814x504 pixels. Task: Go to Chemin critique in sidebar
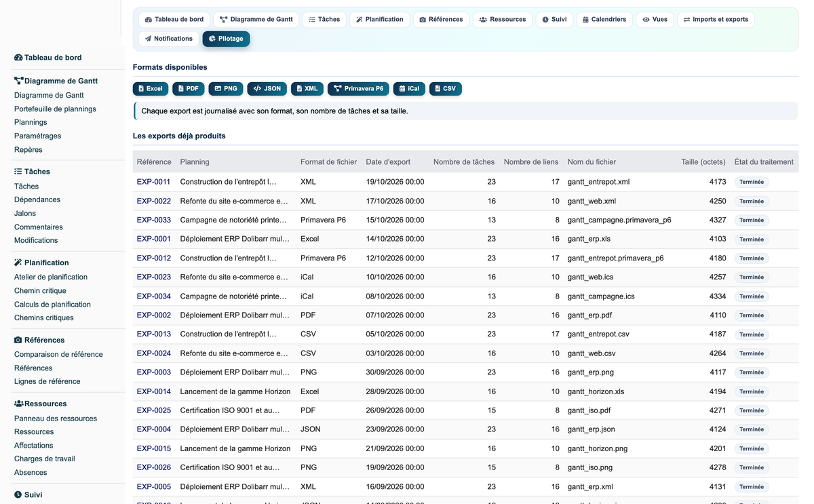click(x=40, y=291)
